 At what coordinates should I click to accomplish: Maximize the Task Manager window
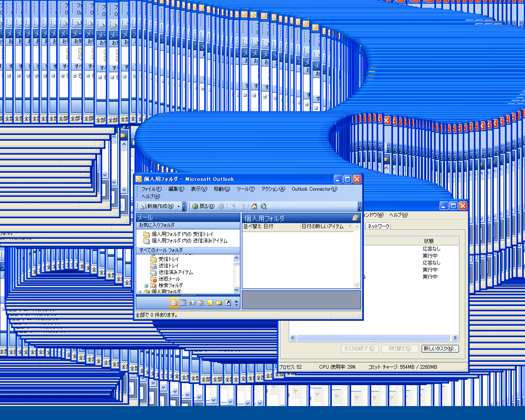[x=453, y=206]
